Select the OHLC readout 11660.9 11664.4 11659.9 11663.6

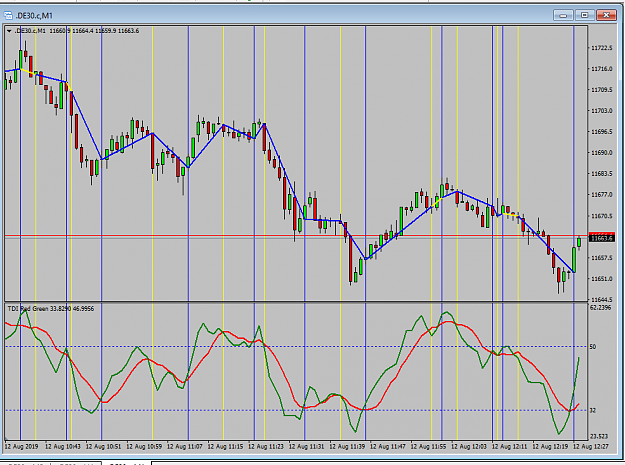[x=94, y=31]
